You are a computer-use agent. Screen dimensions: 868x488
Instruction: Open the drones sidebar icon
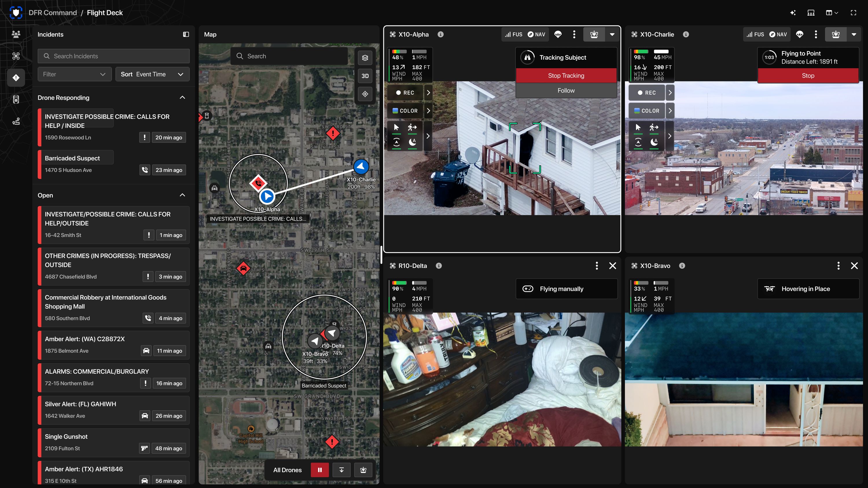tap(16, 56)
